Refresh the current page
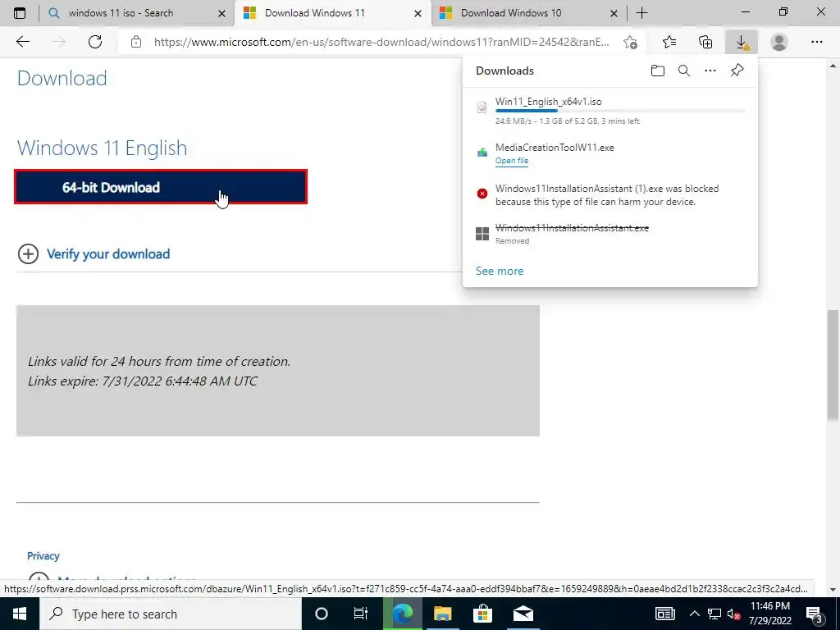The image size is (840, 630). tap(95, 42)
